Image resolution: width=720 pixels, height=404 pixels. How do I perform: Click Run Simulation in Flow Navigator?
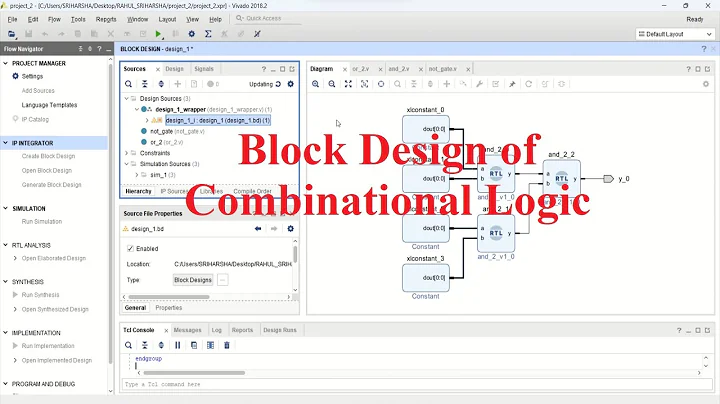click(x=42, y=221)
